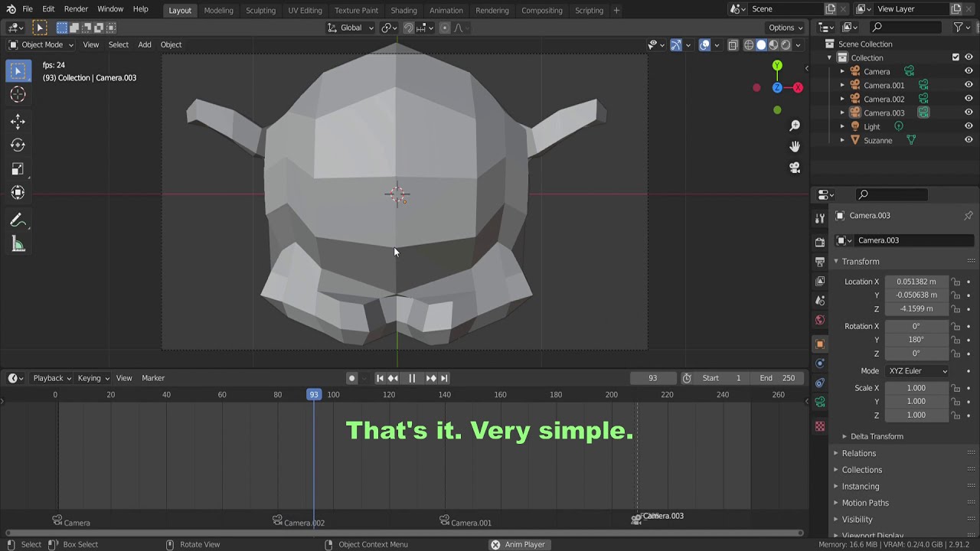Open the Object Mode dropdown
The image size is (980, 551).
coord(42,44)
